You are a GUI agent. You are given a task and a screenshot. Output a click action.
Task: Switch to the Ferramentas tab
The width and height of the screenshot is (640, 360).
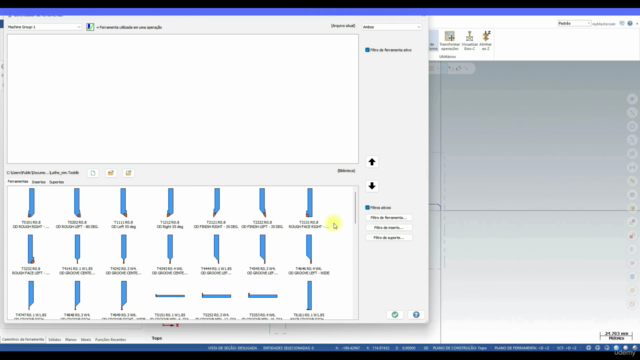pos(18,182)
